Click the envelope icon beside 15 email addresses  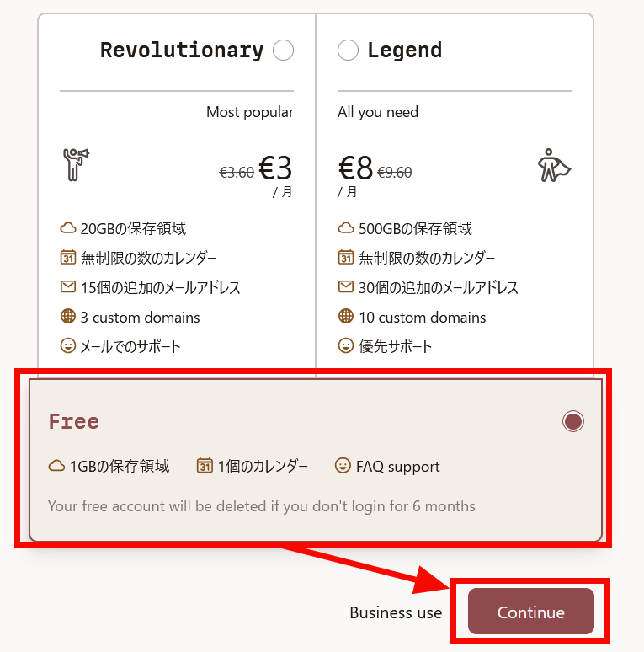(x=68, y=287)
